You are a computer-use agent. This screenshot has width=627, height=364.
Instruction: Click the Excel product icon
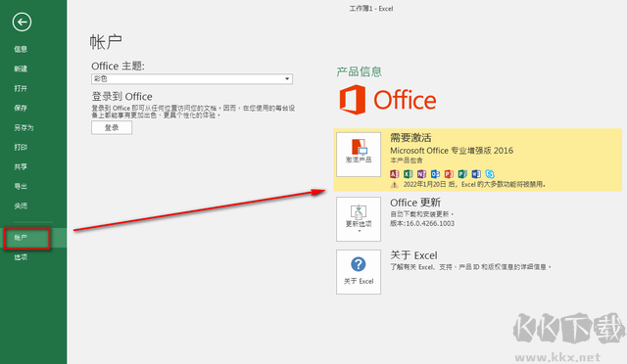(408, 174)
